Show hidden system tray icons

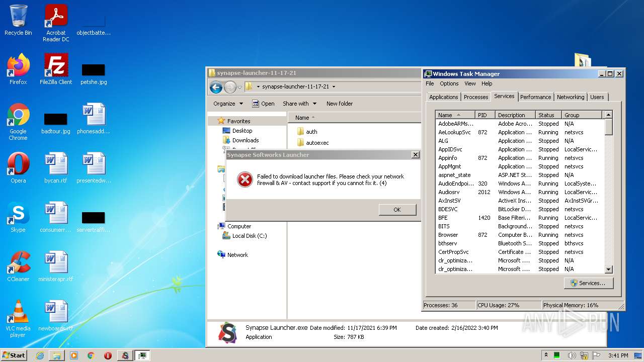click(x=546, y=355)
